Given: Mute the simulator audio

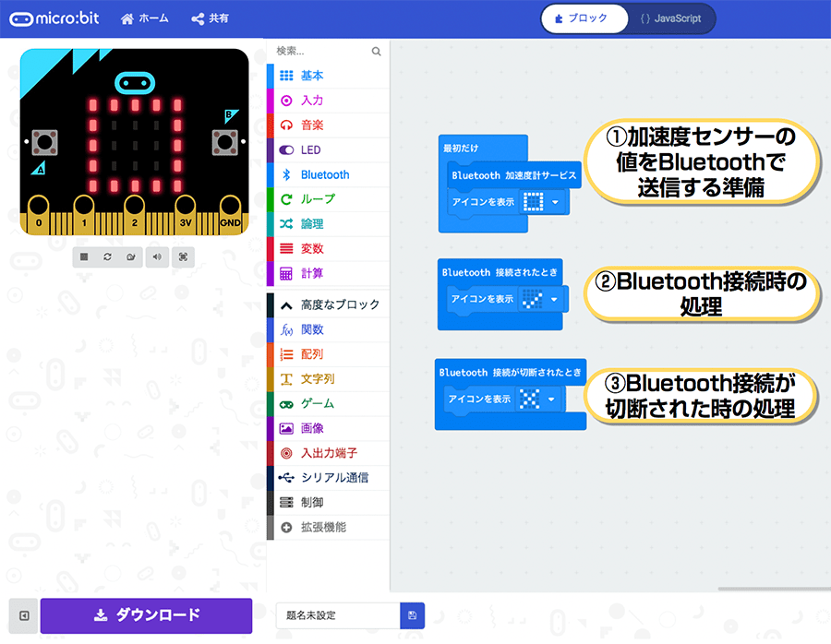Looking at the screenshot, I should tap(157, 256).
